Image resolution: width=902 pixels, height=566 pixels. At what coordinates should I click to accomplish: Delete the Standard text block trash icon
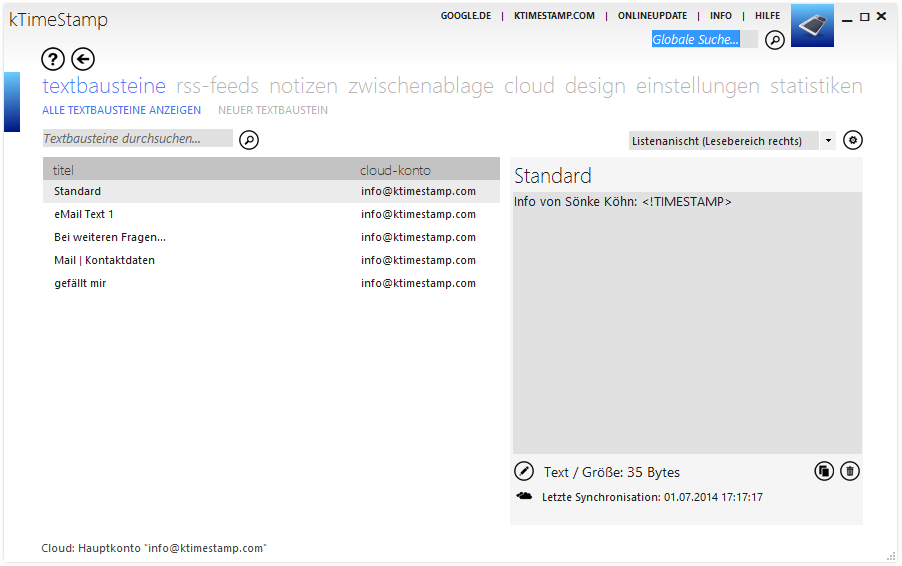pyautogui.click(x=850, y=471)
